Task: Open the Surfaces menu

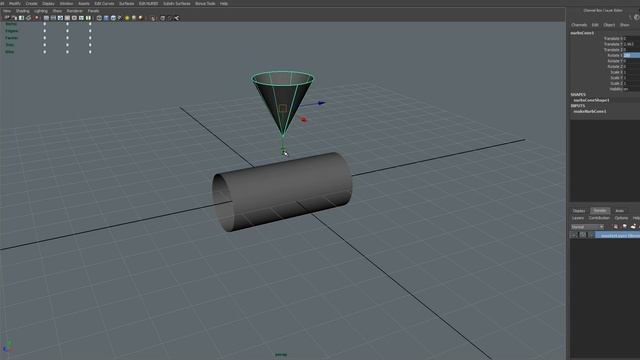Action: (127, 3)
